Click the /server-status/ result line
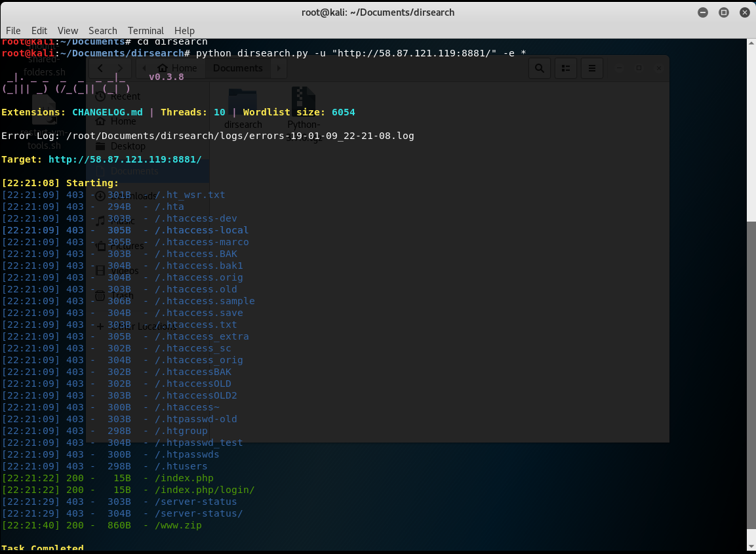The image size is (756, 554). pos(123,513)
